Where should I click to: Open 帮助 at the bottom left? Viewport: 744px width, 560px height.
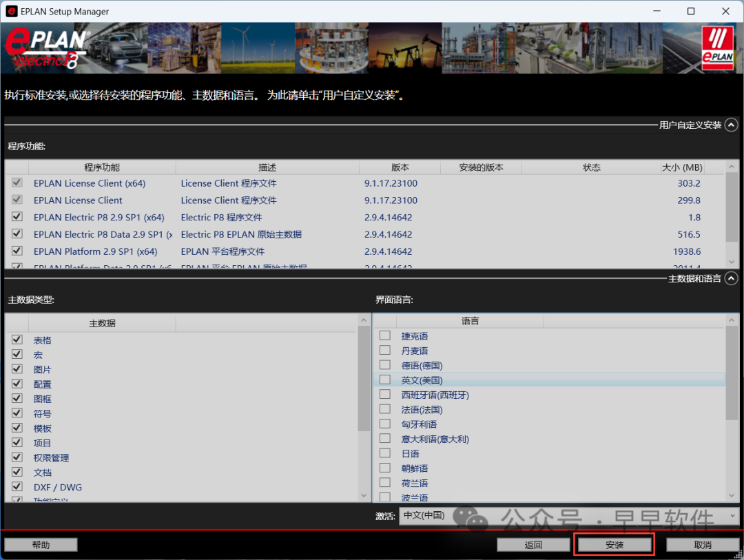[41, 545]
